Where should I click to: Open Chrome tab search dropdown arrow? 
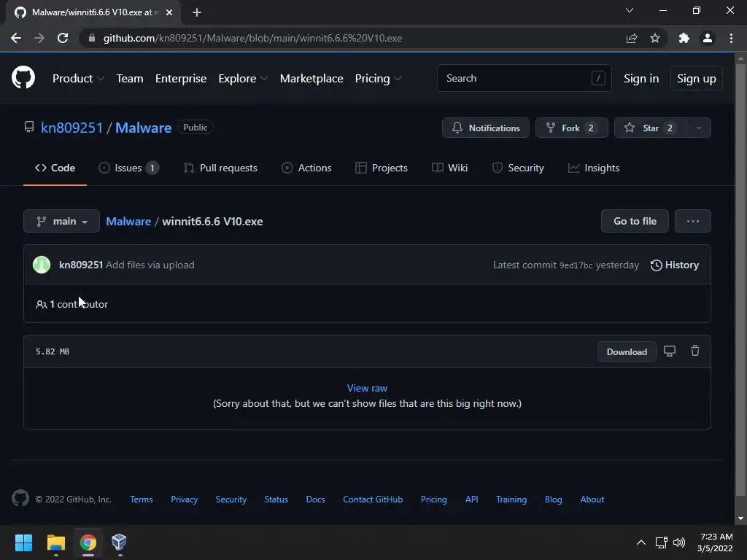pyautogui.click(x=630, y=10)
